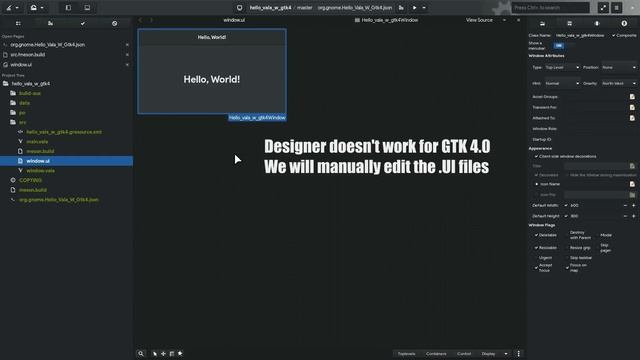Open the Position dropdown

tap(619, 67)
